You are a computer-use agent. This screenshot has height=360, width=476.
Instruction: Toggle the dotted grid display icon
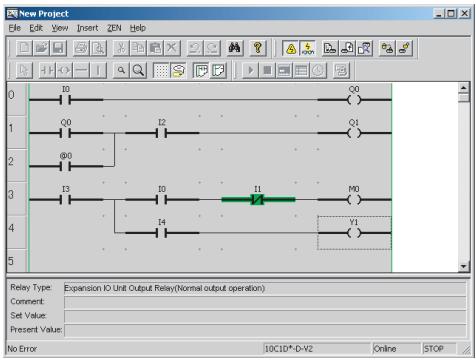161,70
